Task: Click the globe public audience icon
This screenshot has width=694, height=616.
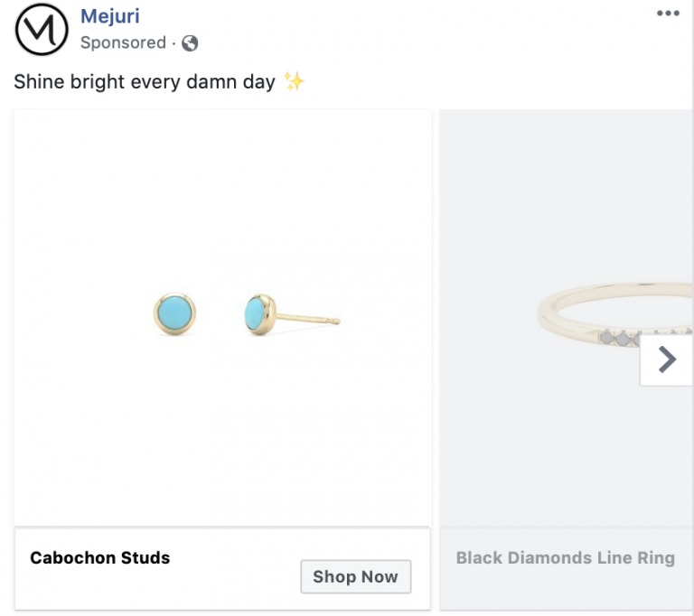Action: pos(190,43)
